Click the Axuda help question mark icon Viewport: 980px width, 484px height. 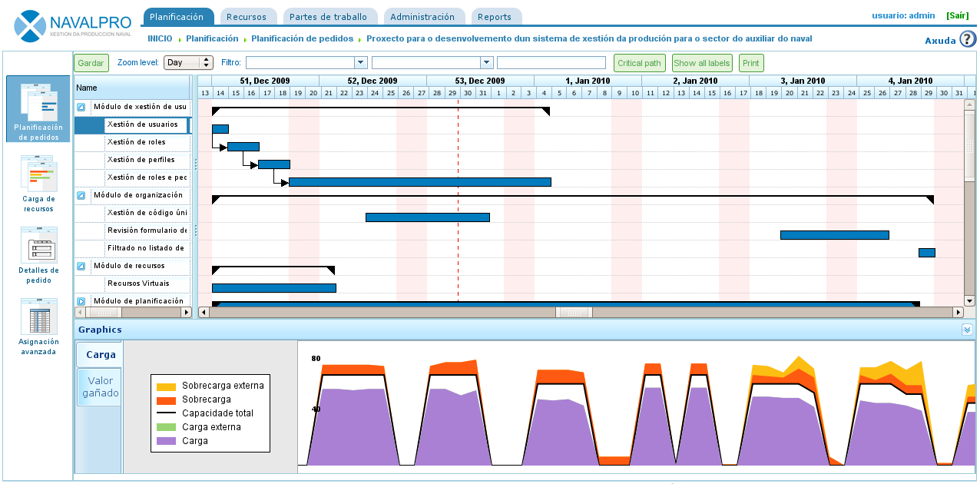click(x=968, y=40)
